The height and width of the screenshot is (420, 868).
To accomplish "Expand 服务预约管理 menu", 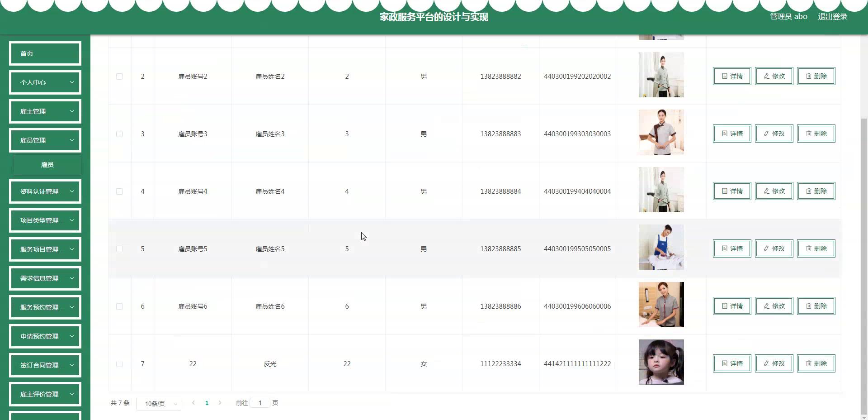I will tap(45, 307).
